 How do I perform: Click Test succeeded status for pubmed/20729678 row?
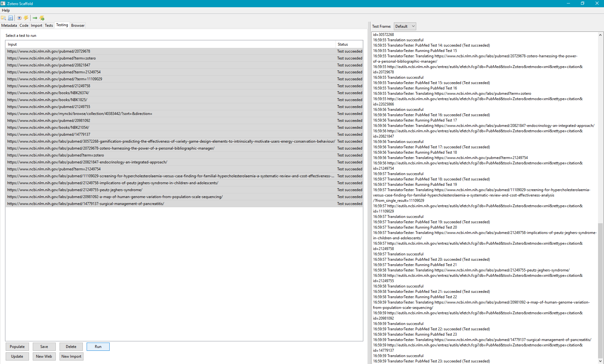(x=349, y=51)
